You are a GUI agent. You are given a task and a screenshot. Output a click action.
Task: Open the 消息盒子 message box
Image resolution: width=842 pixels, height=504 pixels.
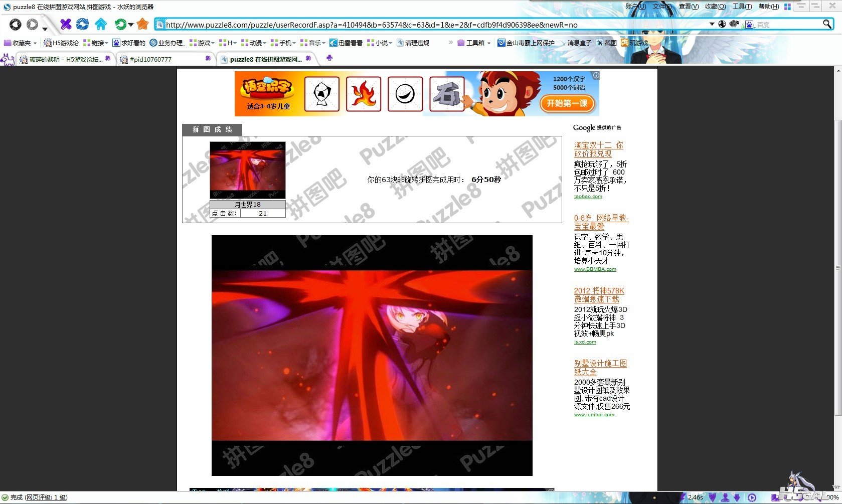click(575, 43)
